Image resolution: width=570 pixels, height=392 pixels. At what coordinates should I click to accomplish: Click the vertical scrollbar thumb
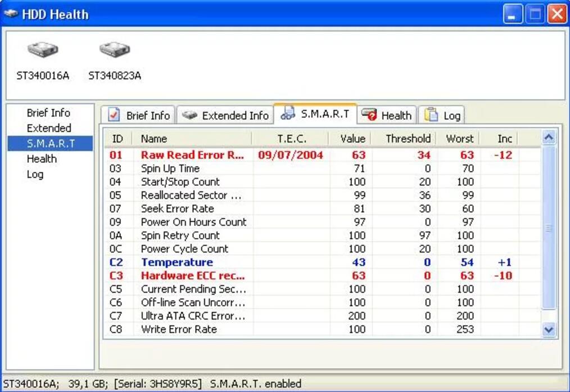(549, 227)
